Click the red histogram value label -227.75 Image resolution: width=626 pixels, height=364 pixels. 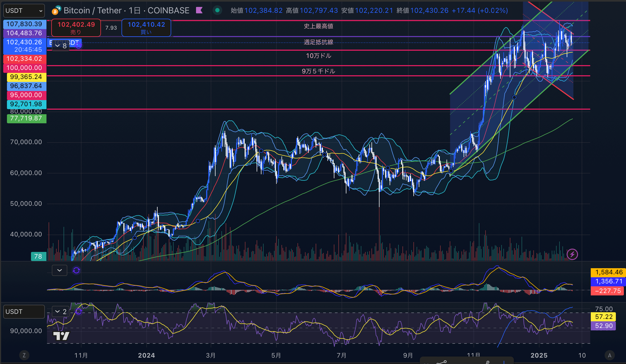607,291
